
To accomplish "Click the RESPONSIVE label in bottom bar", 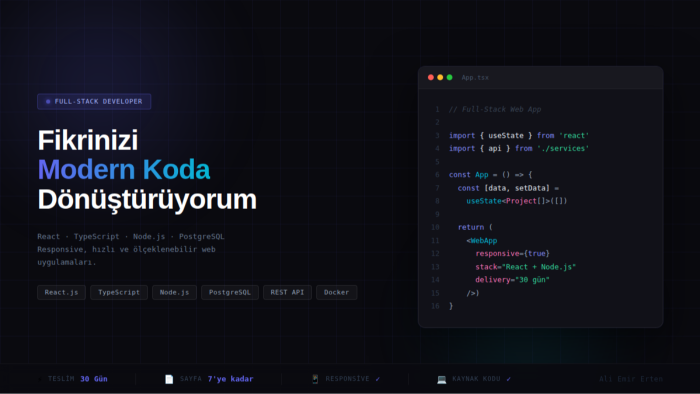I will [x=347, y=379].
